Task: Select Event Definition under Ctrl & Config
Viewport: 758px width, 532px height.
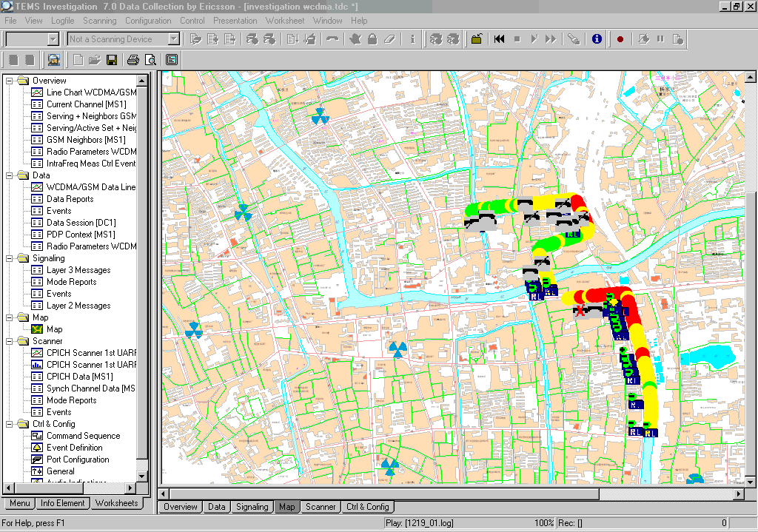Action: (74, 448)
